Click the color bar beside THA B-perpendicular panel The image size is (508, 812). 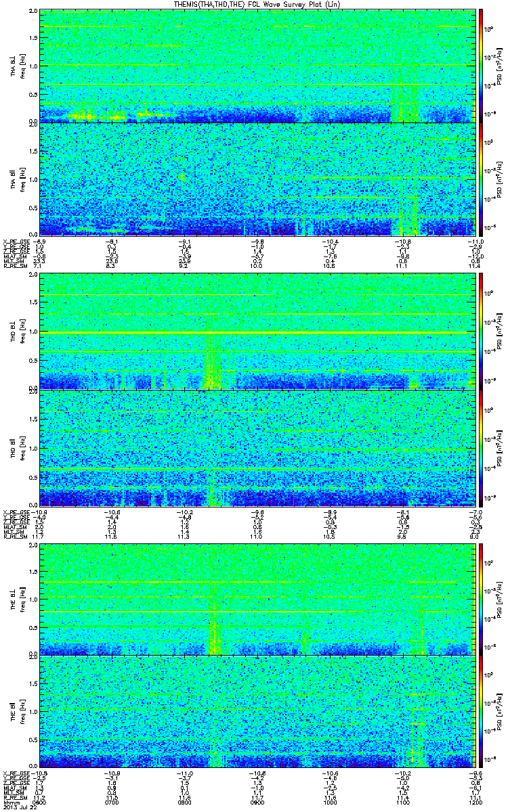click(x=482, y=66)
